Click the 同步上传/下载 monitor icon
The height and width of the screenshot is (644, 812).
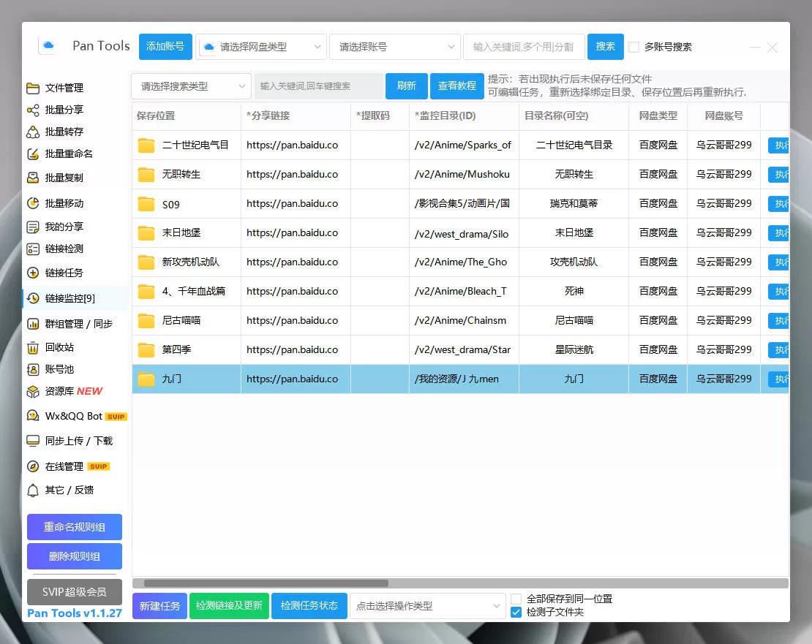(x=33, y=441)
